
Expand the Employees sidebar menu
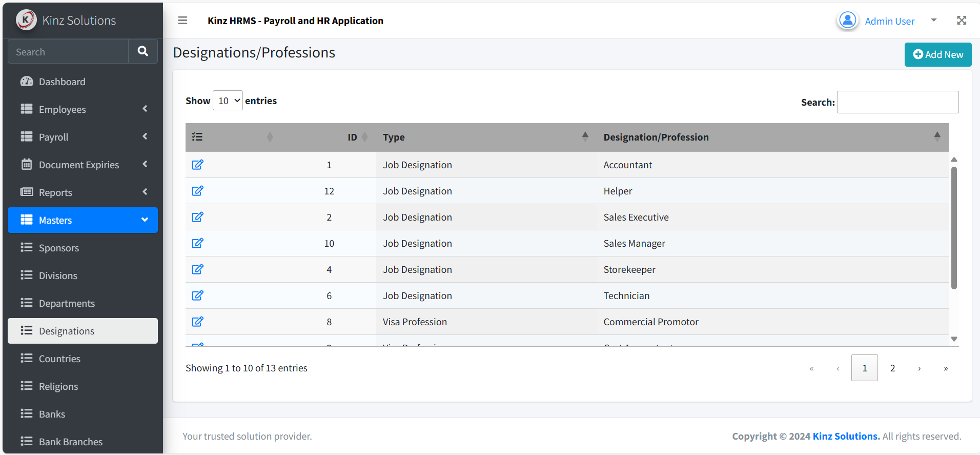[x=83, y=109]
